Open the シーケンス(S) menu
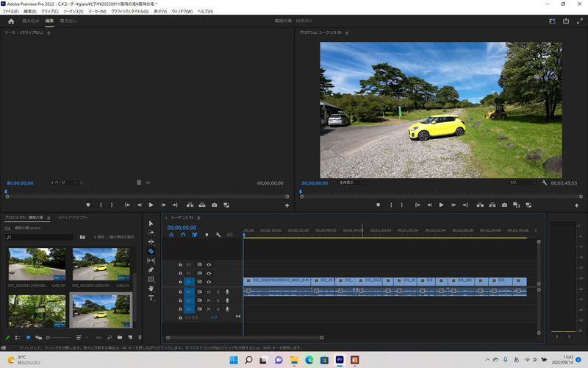 pyautogui.click(x=72, y=12)
